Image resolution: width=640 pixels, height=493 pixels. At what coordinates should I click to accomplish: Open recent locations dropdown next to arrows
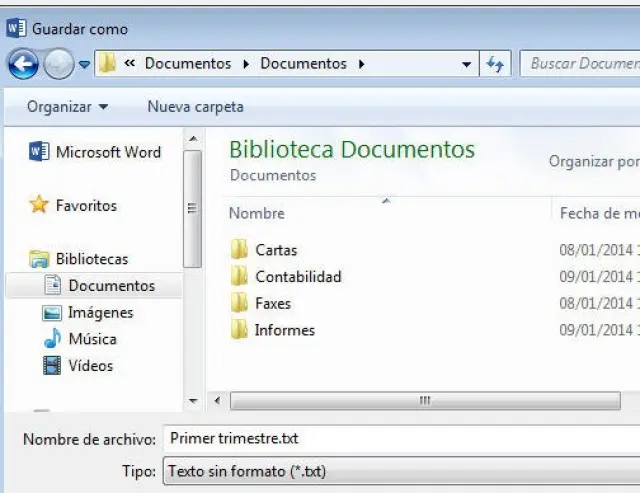[84, 64]
